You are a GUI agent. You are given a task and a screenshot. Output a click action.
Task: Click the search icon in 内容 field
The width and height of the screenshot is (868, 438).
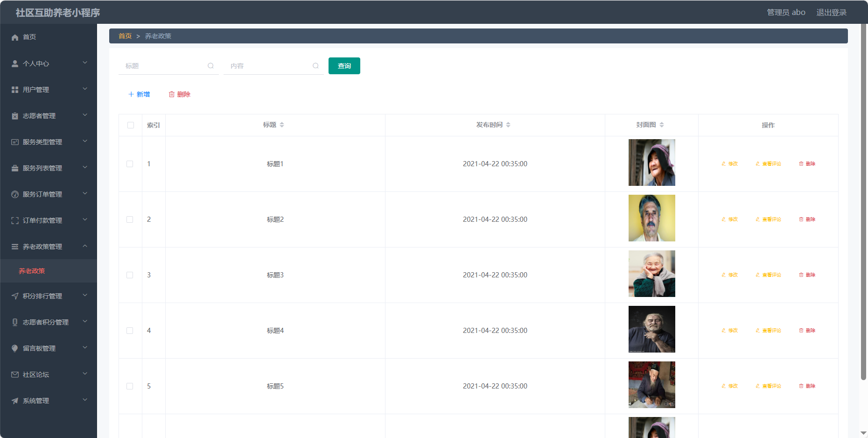click(x=316, y=66)
